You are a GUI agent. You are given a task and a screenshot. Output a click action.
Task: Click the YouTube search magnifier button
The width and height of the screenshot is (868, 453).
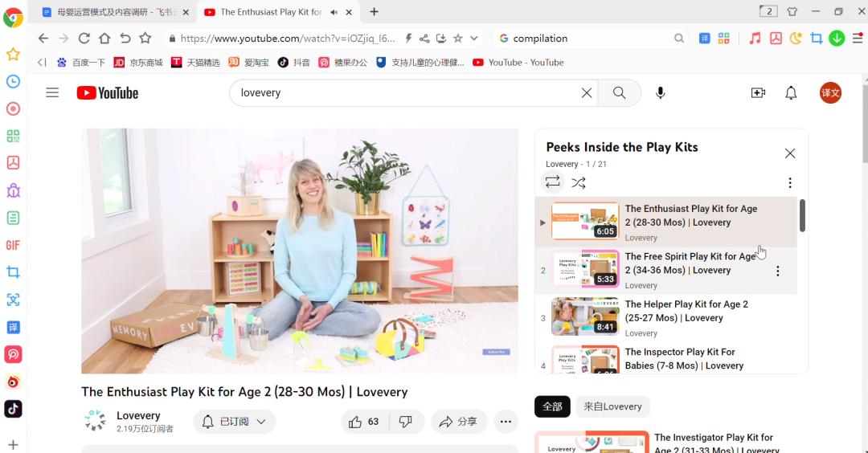pyautogui.click(x=620, y=93)
